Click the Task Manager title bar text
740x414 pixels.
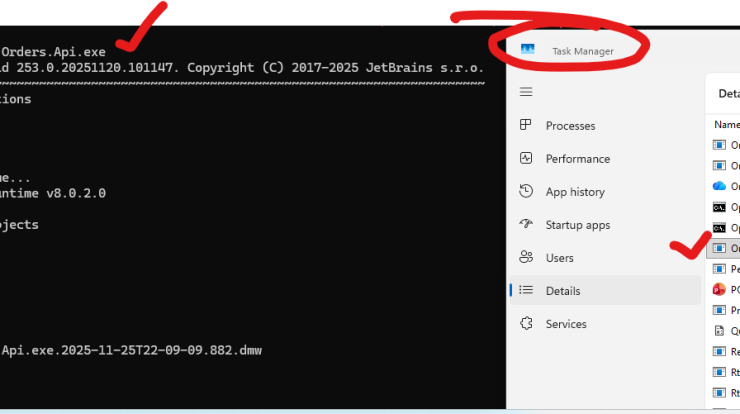(x=583, y=51)
